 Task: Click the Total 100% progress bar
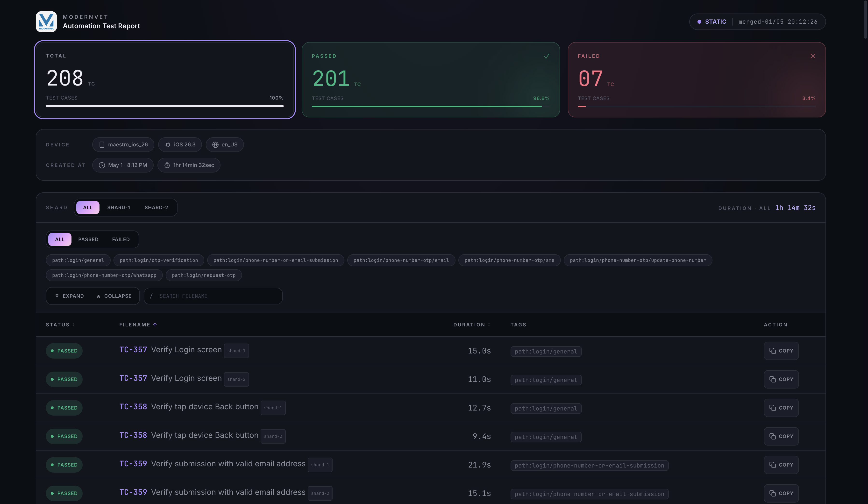coord(165,106)
